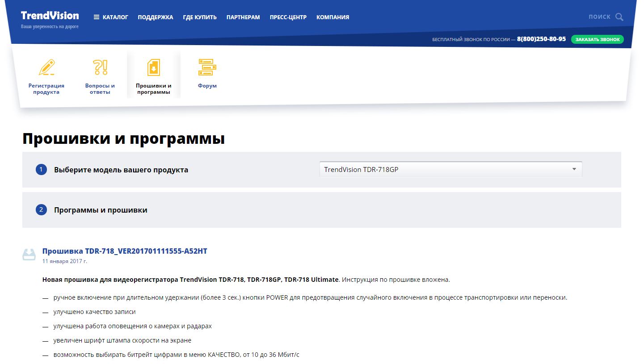Open the Форум icon
Image resolution: width=644 pixels, height=364 pixels.
coord(207,67)
